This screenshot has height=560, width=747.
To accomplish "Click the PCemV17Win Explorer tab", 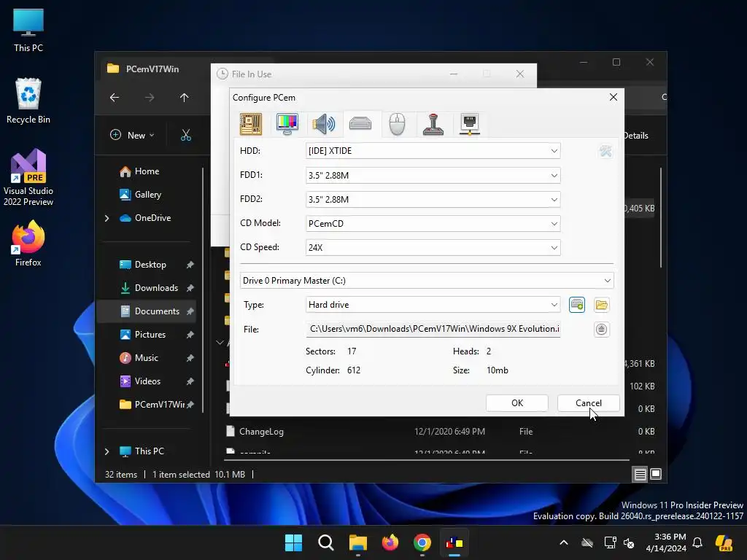I will click(152, 69).
